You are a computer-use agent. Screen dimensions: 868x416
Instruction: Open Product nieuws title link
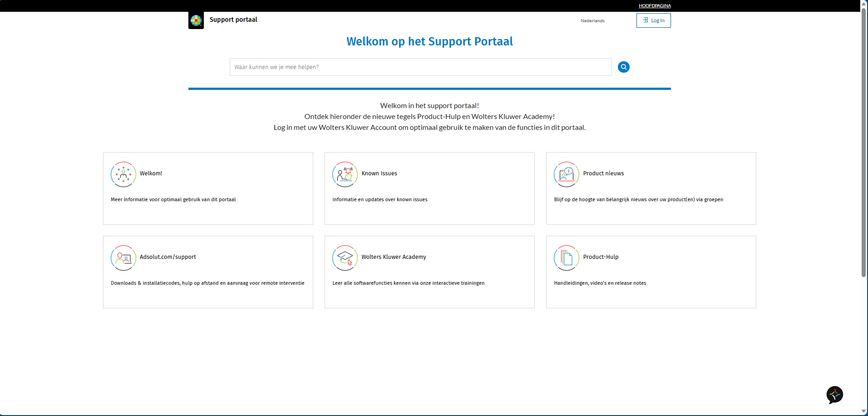click(603, 173)
